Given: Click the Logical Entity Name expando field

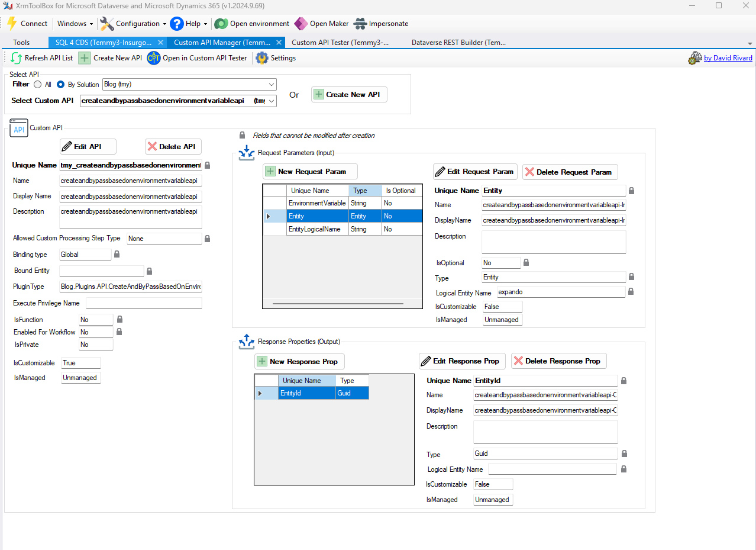Looking at the screenshot, I should pos(561,292).
